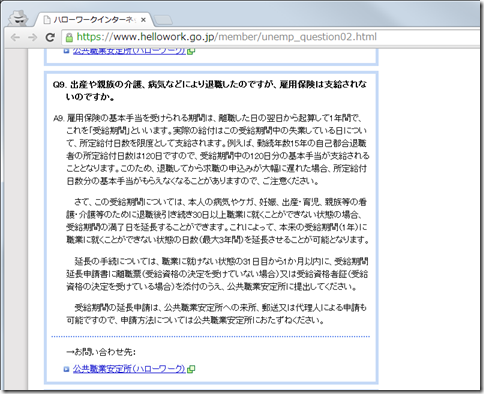The image size is (484, 394).
Task: Click blue bullet icon before bottom ハローワーク link
Action: (x=66, y=369)
